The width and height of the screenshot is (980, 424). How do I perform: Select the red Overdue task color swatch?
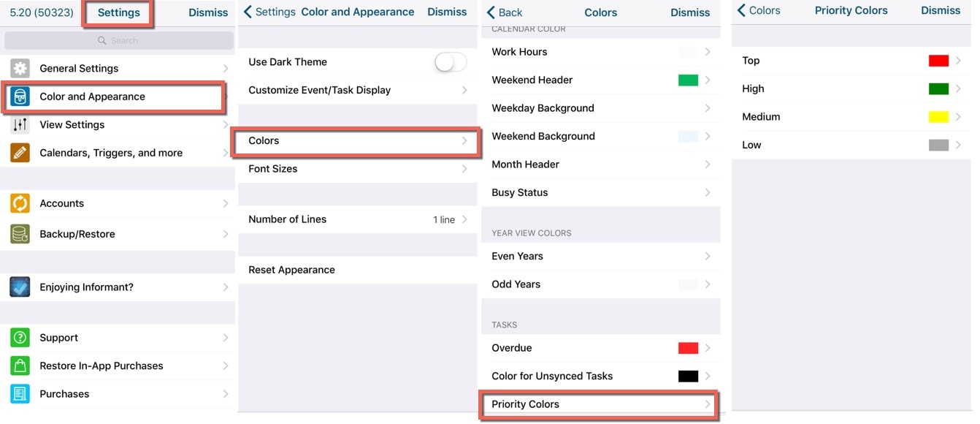click(x=687, y=347)
